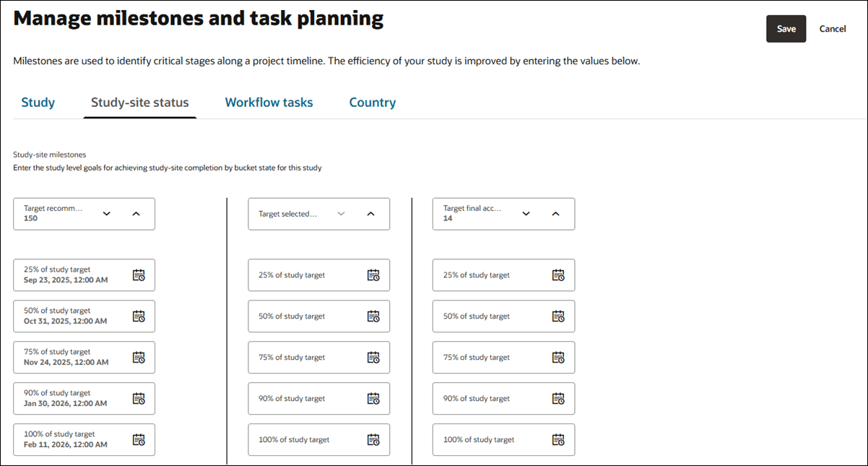Switch to the Workflow tasks tab
This screenshot has height=466, width=868.
coord(269,102)
